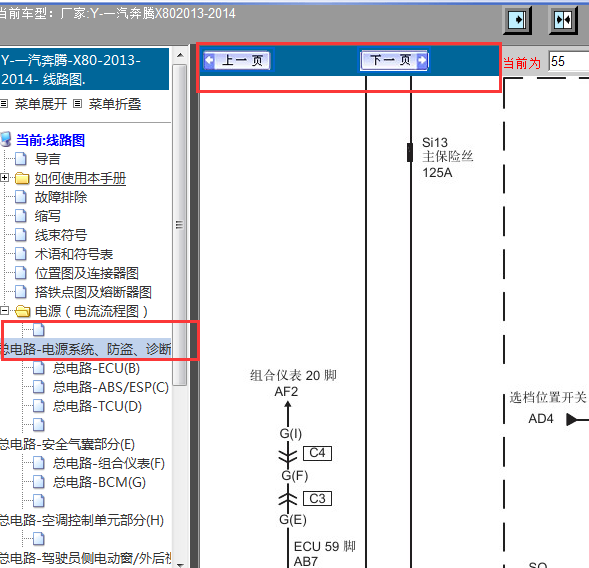Expand the 如何使用本手册 folder
This screenshot has height=568, width=589.
pos(5,178)
